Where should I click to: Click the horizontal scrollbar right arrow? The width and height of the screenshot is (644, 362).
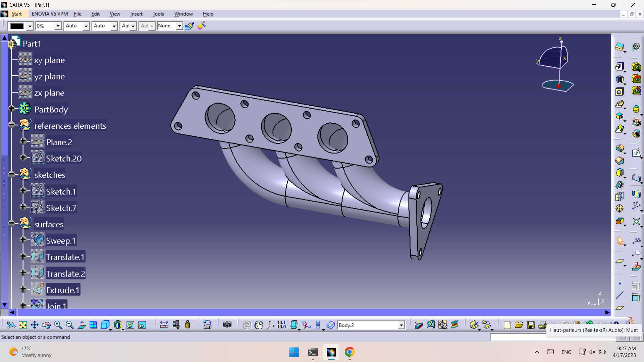coord(607,312)
